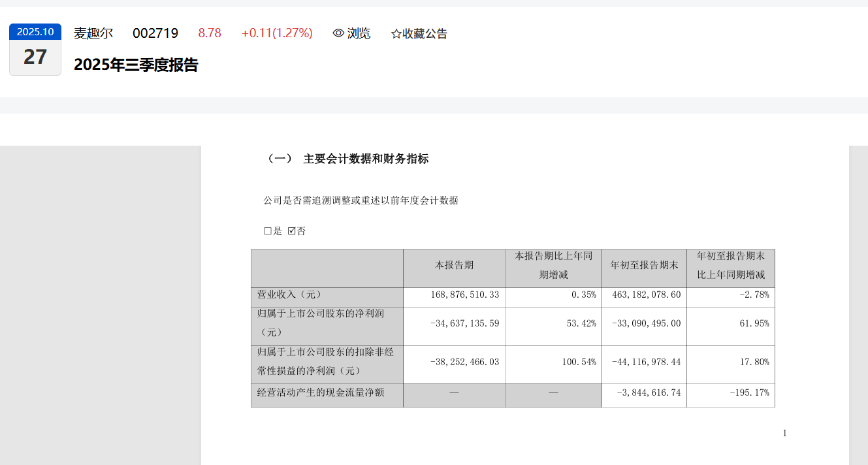Screen dimensions: 868x465
Task: Click the eye icon beside 浏览
Action: pos(338,33)
